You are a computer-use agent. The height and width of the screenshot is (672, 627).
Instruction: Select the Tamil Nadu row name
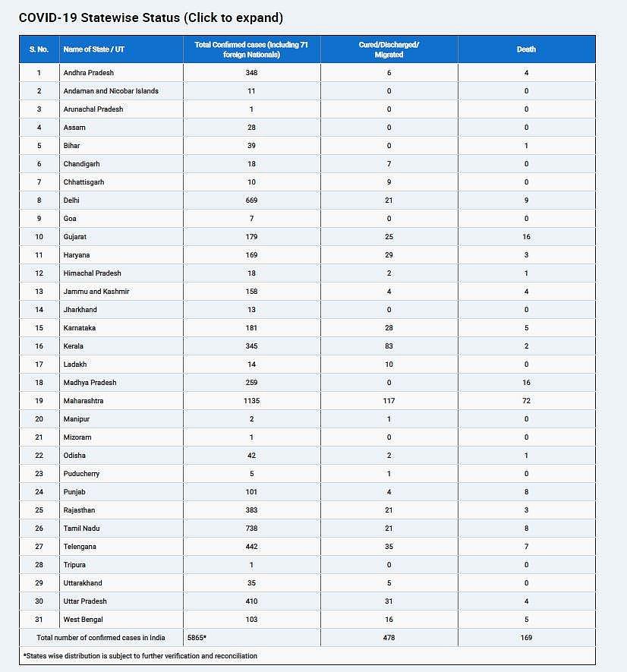(x=81, y=528)
